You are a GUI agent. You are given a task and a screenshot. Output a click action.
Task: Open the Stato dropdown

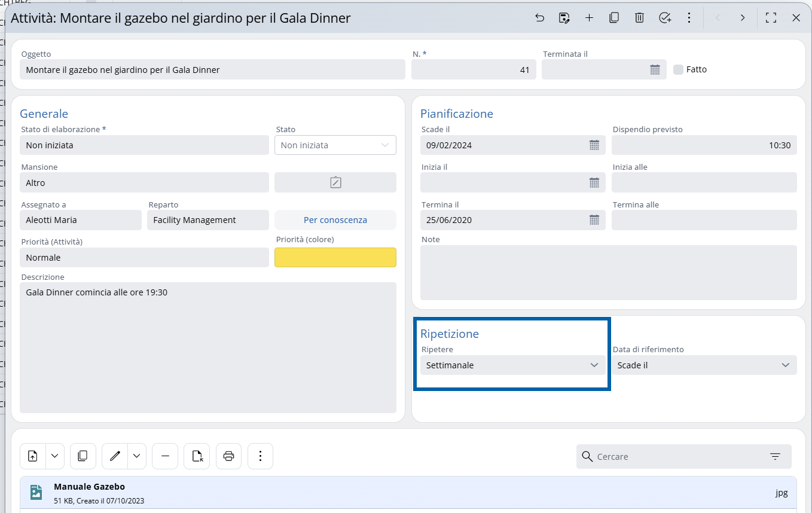tap(335, 145)
